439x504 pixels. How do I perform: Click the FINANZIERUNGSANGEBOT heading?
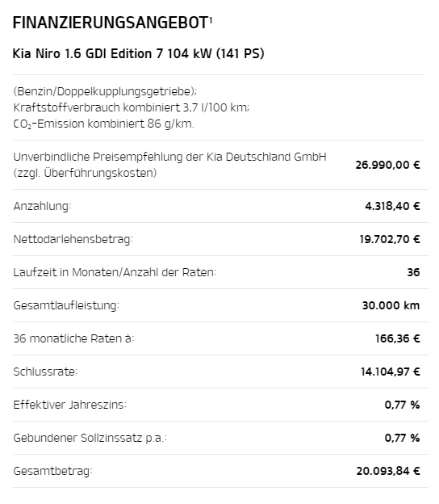(111, 23)
